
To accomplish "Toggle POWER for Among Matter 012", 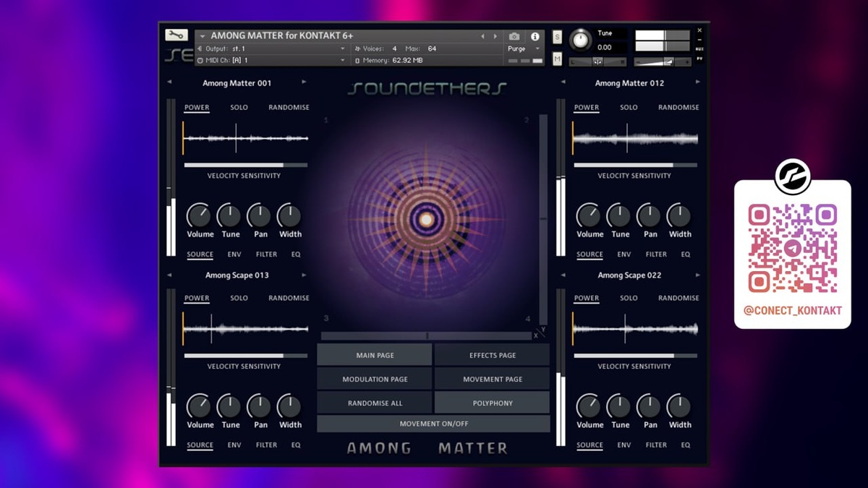I will [587, 107].
